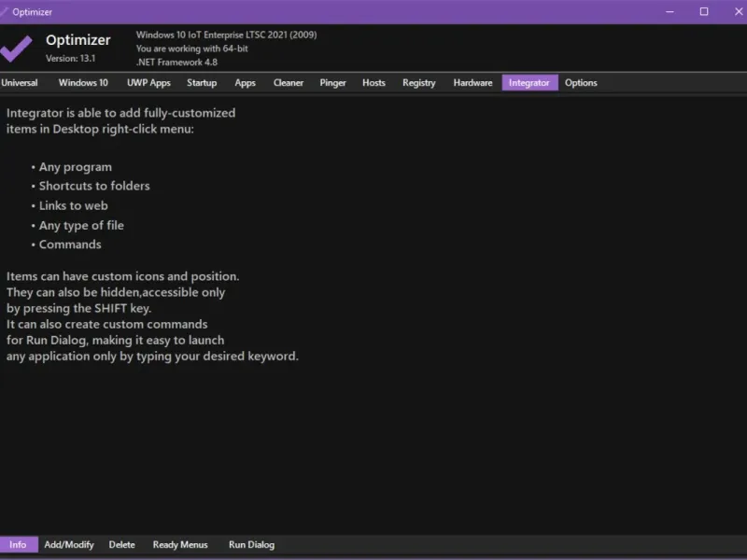The width and height of the screenshot is (747, 560).
Task: Click the '.NET Framework 4.8' text
Action: [176, 63]
